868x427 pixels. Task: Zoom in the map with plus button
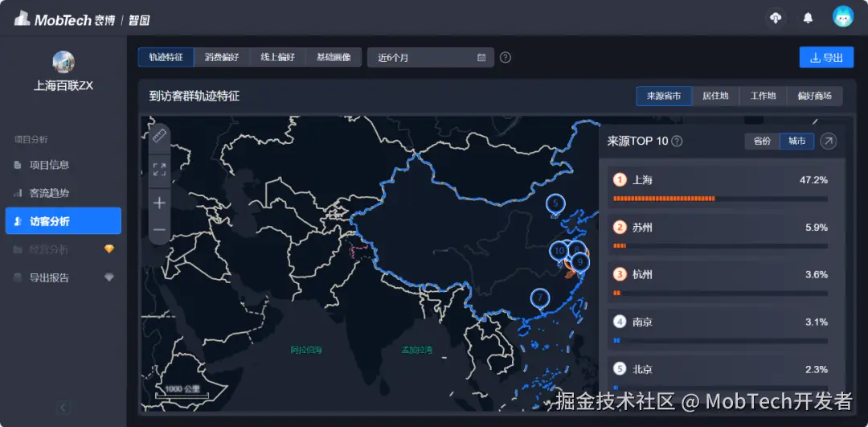point(159,203)
